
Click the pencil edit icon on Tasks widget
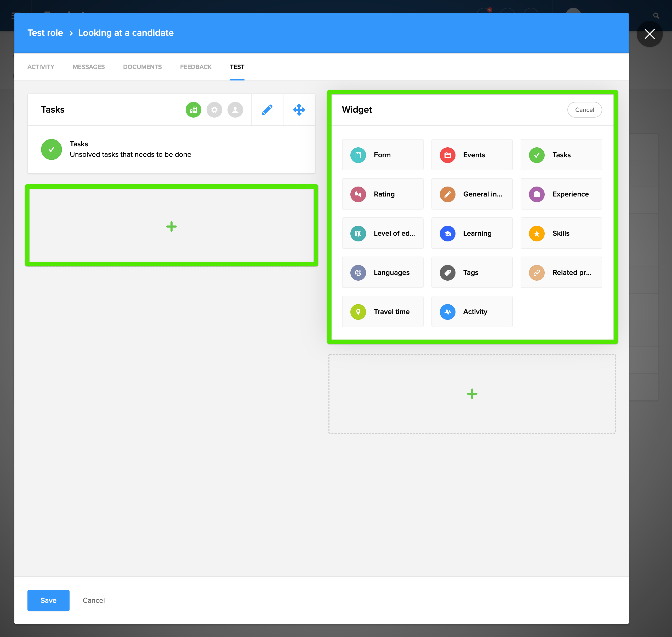267,110
